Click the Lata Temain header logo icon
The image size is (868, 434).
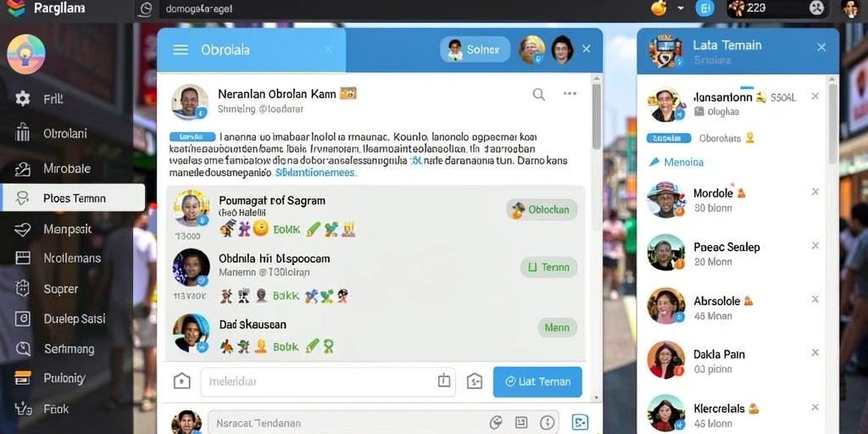coord(665,52)
